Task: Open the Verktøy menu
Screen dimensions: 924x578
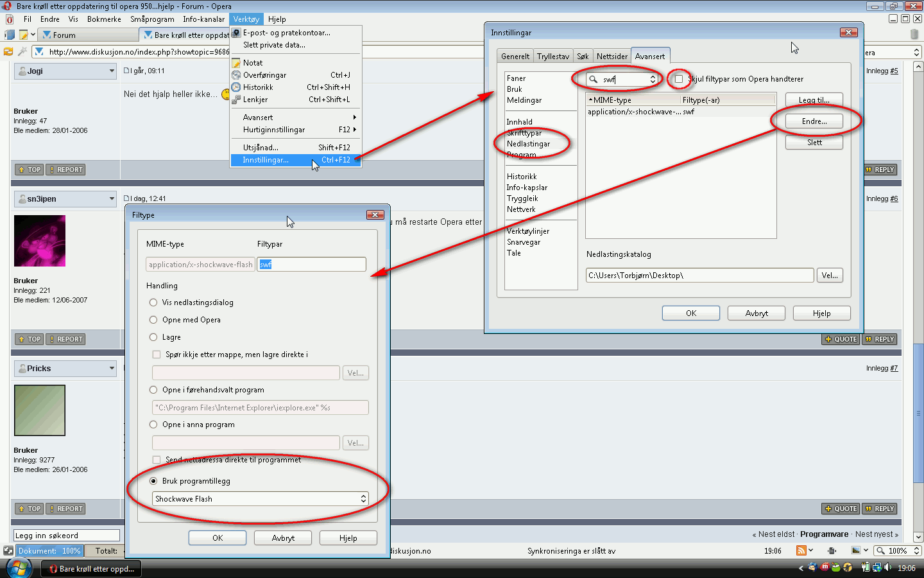Action: (246, 19)
